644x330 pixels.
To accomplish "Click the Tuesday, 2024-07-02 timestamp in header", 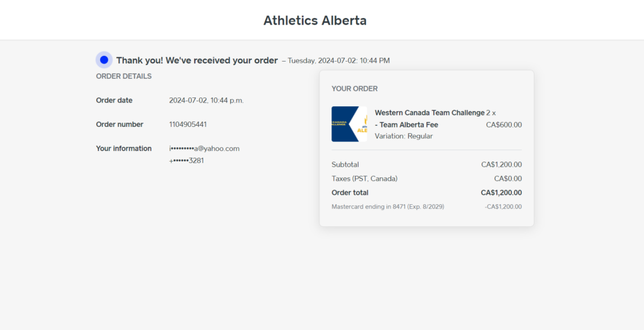I will point(339,61).
